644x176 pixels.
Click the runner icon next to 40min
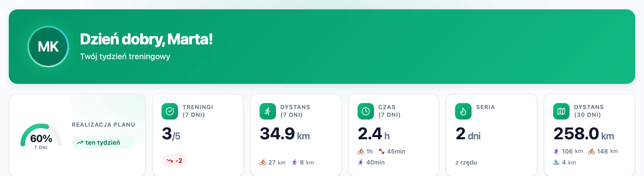(361, 163)
